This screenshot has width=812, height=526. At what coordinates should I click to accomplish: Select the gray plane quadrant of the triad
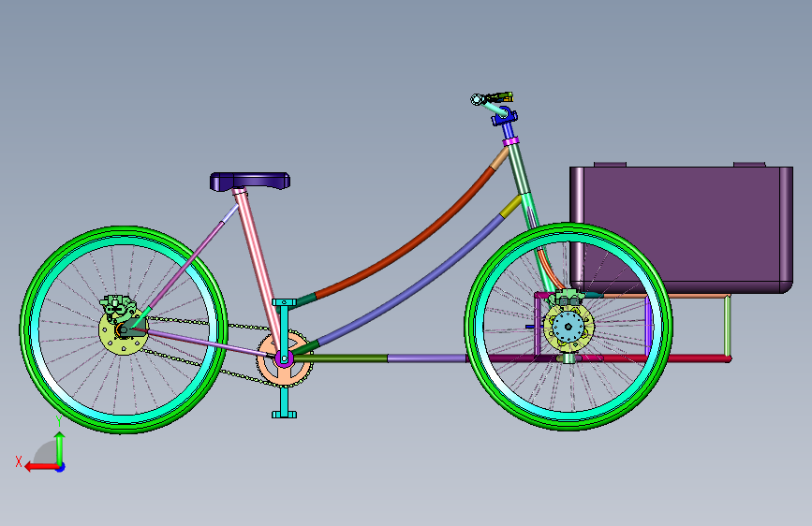46,454
